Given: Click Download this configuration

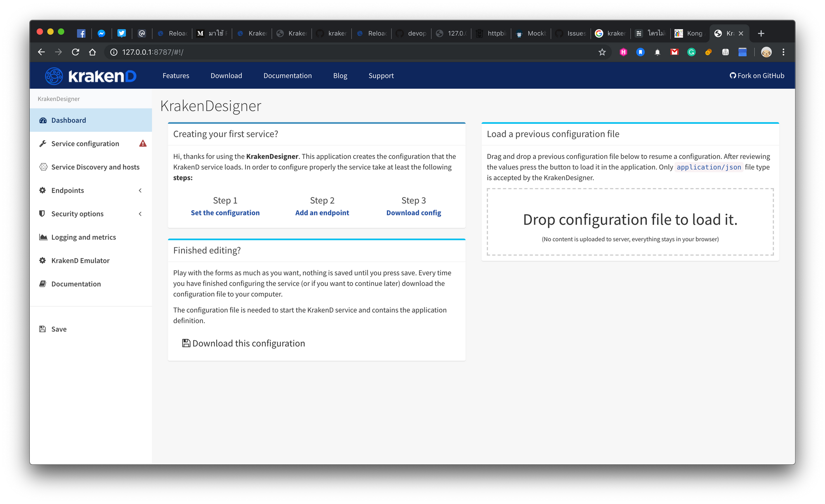Looking at the screenshot, I should (x=243, y=343).
